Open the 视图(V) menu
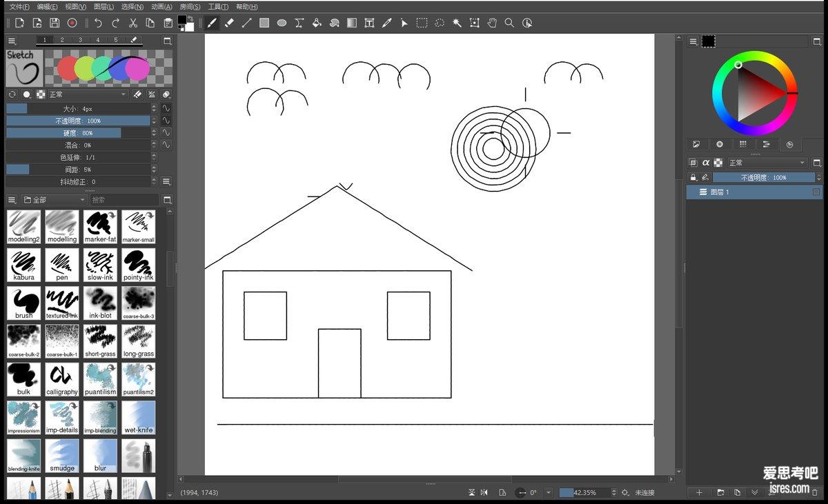 [76, 6]
